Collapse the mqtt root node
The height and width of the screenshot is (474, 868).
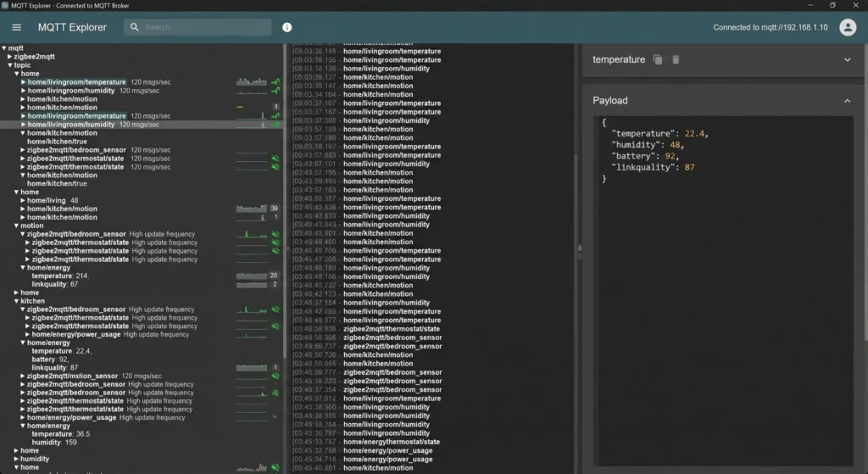(4, 48)
